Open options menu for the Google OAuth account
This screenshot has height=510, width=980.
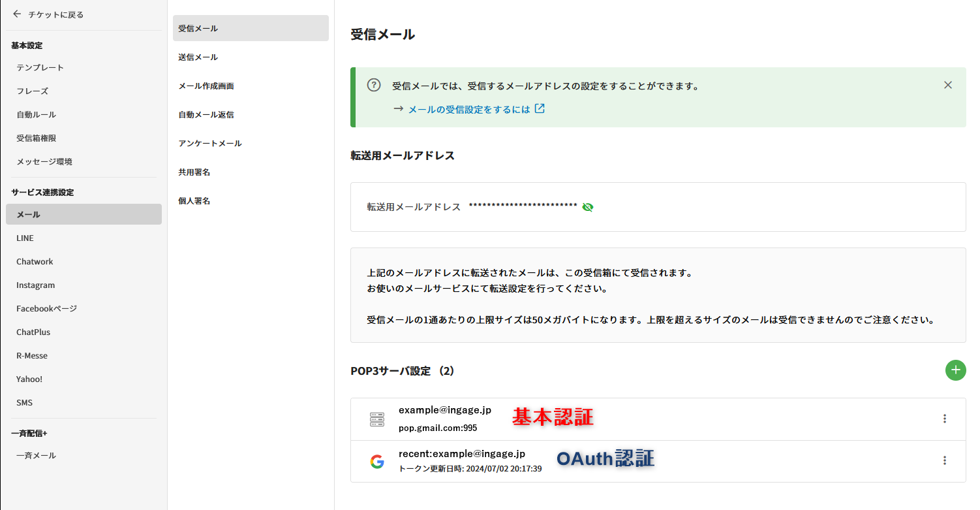click(x=944, y=460)
